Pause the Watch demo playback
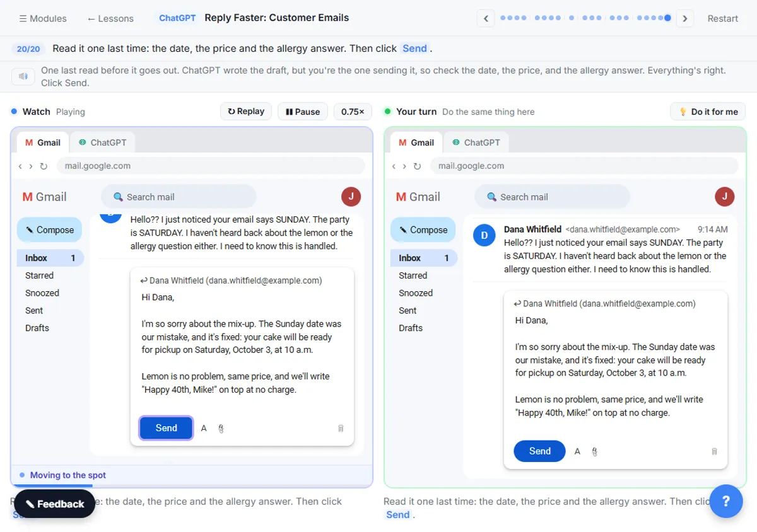This screenshot has height=532, width=757. coord(303,112)
